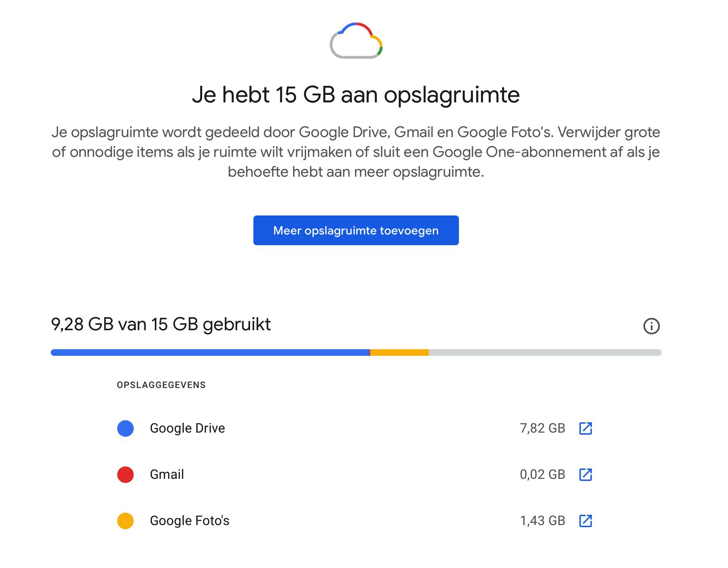Select the Gmail storage row label
This screenshot has height=568, width=728.
(x=167, y=475)
